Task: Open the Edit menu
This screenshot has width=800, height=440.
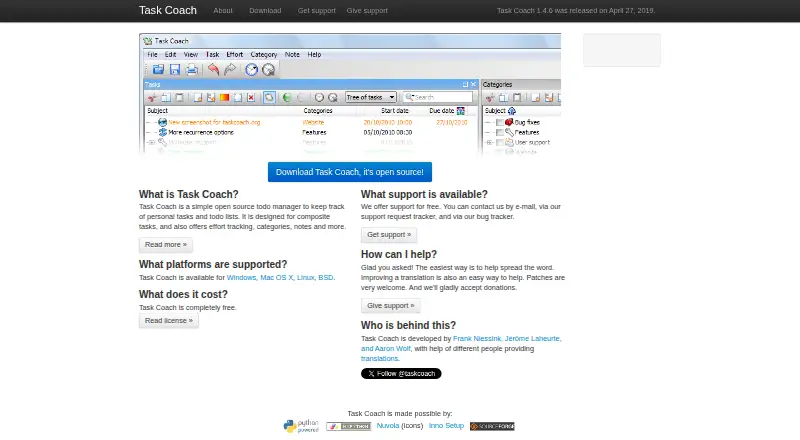Action: [x=170, y=55]
